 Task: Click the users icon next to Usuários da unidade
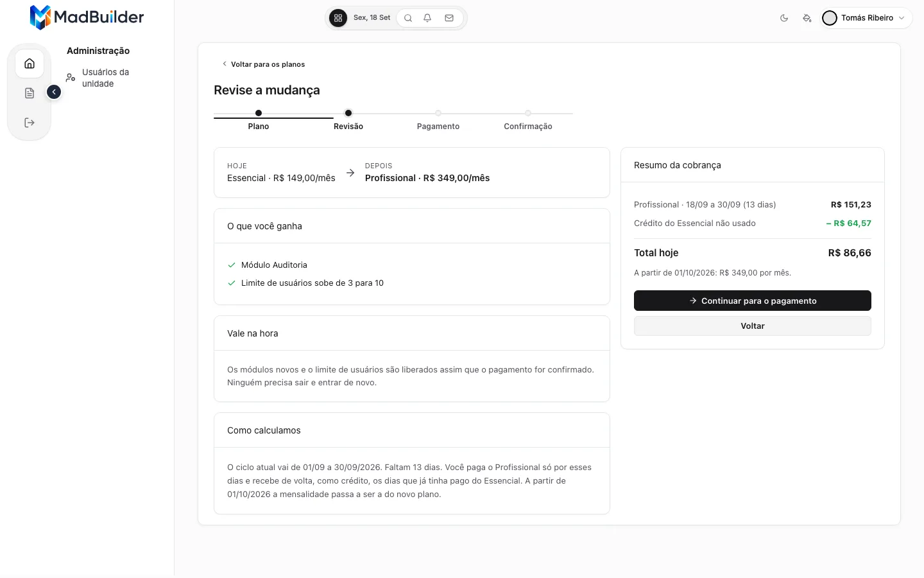pyautogui.click(x=71, y=78)
